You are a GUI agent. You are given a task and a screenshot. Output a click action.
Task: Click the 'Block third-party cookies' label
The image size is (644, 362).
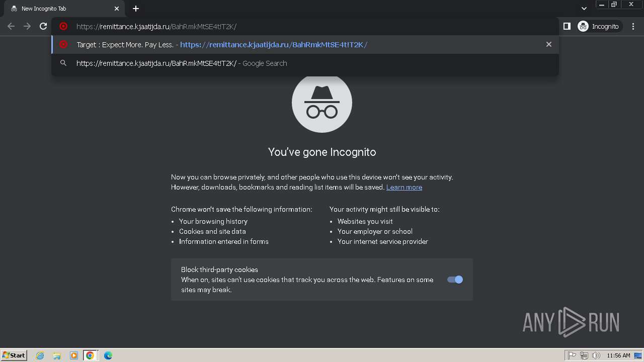[219, 269]
